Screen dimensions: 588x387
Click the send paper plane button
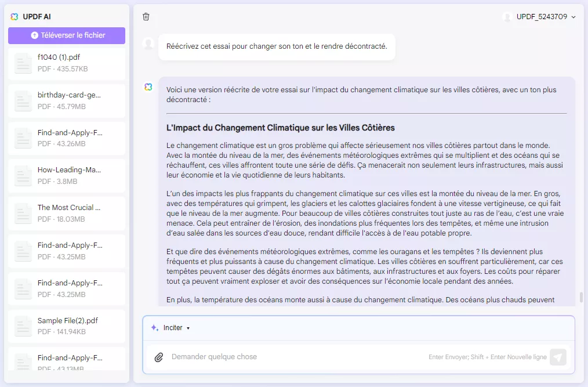pyautogui.click(x=558, y=357)
